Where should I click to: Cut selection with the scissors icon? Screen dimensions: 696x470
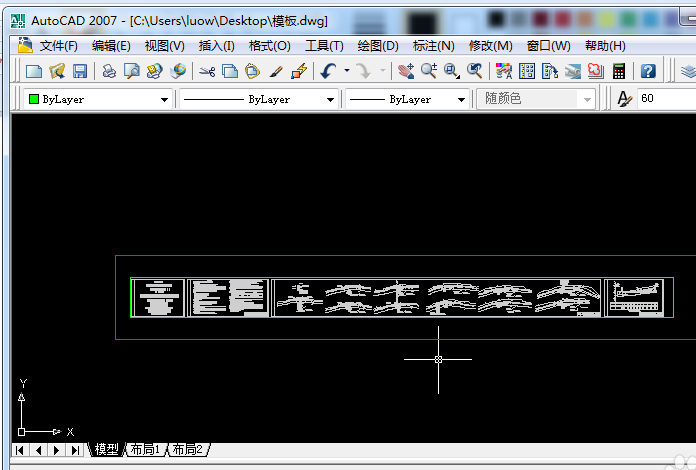207,71
